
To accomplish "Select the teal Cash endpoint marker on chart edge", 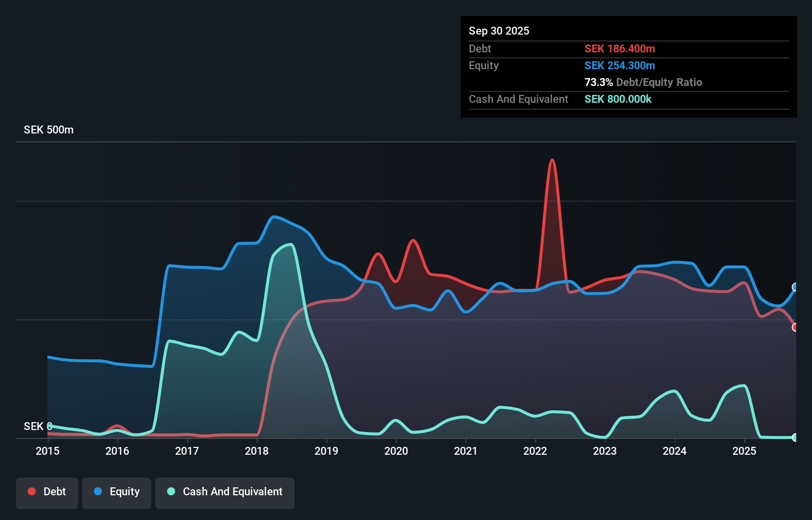I will [x=795, y=437].
